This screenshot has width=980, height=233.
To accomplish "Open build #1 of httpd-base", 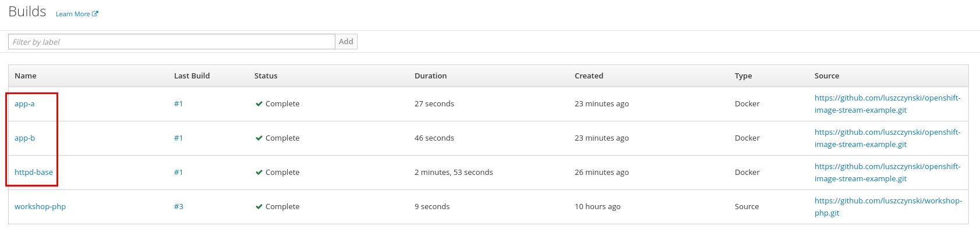I will pyautogui.click(x=178, y=173).
